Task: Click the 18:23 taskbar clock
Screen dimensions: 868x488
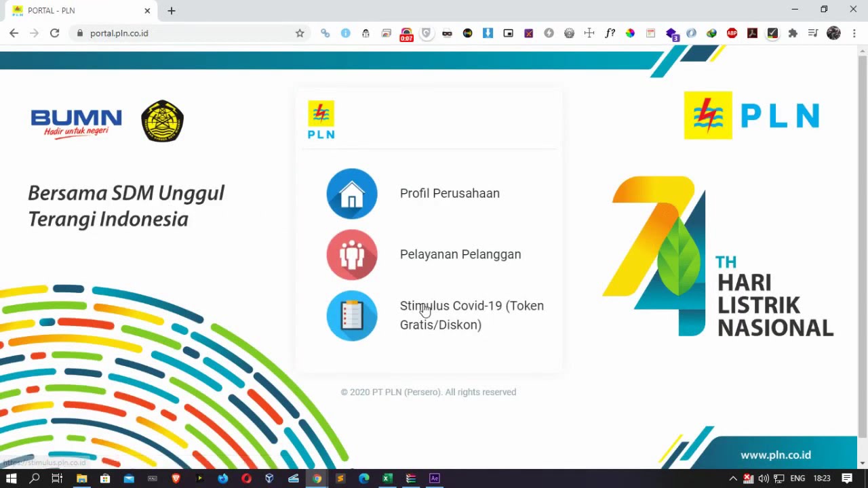Action: (x=822, y=479)
